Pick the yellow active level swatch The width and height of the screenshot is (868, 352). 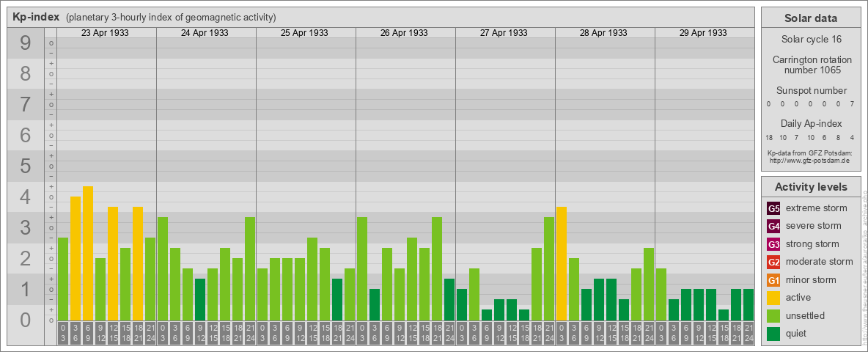[773, 298]
